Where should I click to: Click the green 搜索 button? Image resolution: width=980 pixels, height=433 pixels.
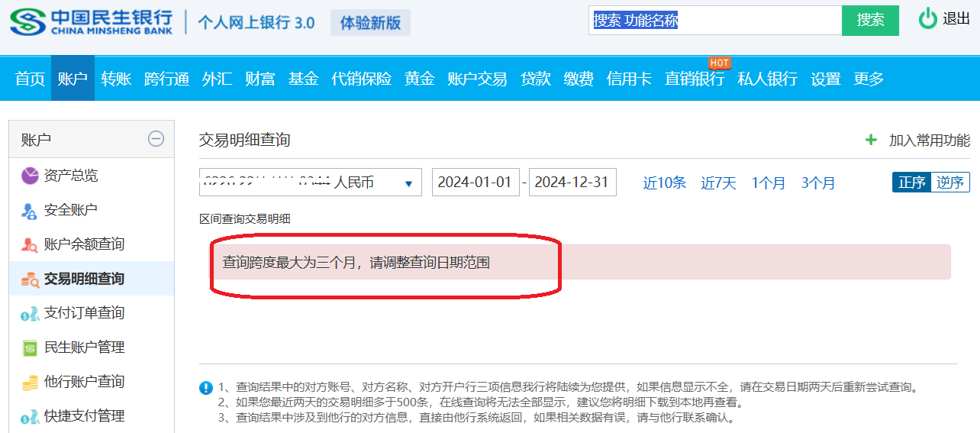coord(870,21)
